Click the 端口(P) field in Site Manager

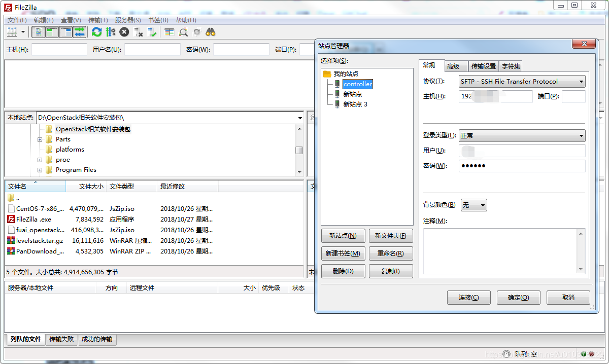tap(573, 97)
